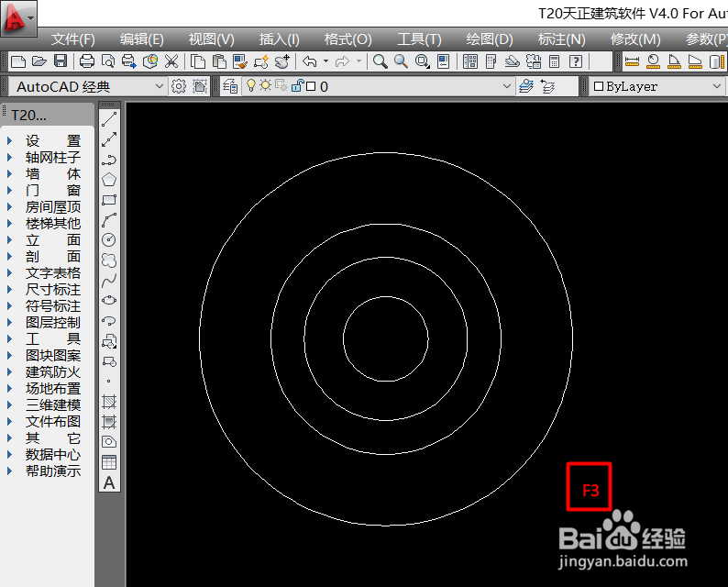Open the AutoCAD application menu button

(x=18, y=18)
